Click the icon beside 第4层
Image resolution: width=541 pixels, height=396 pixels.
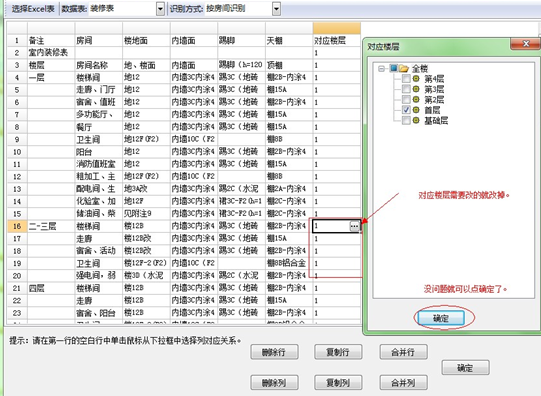coord(416,79)
